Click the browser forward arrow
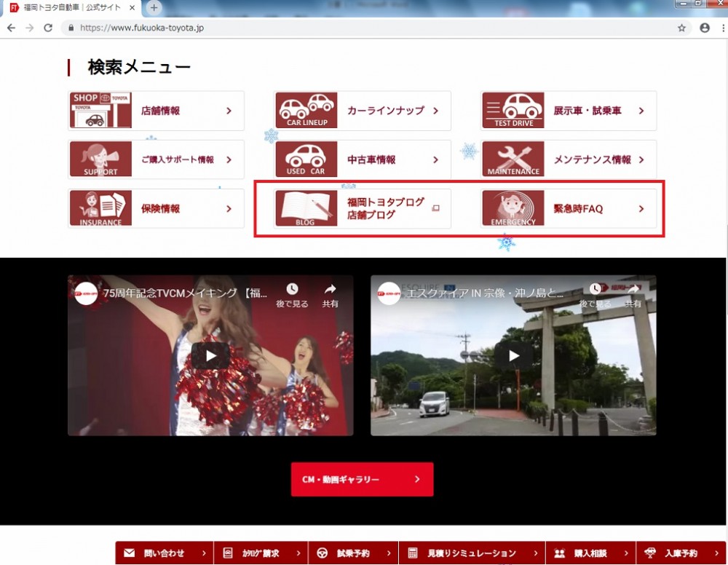The height and width of the screenshot is (565, 728). click(30, 28)
